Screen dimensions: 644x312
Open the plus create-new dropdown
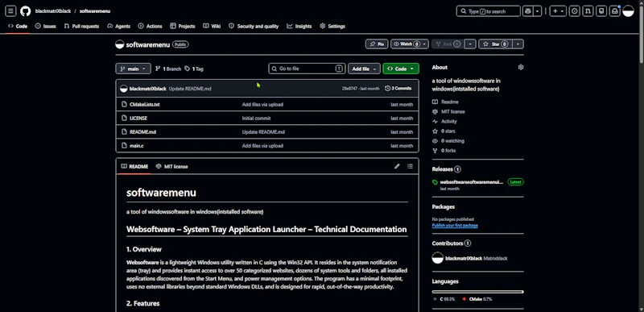(x=558, y=11)
